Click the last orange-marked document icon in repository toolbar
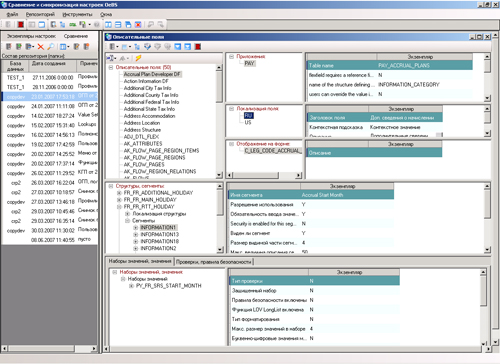Viewport: 500px width, 364px height. [x=86, y=47]
